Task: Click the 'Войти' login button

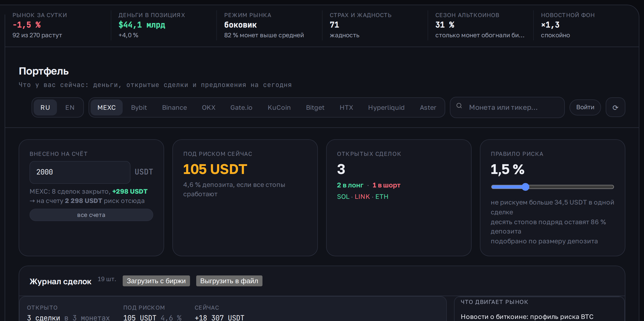Action: (585, 107)
